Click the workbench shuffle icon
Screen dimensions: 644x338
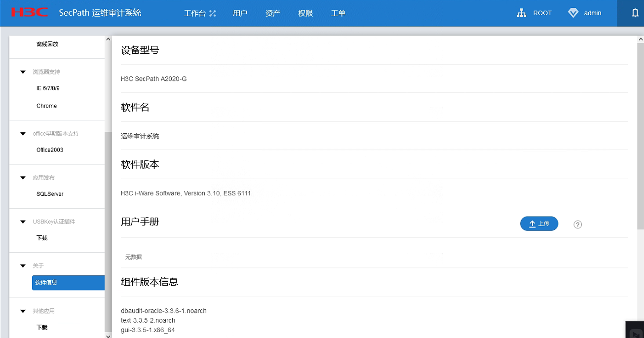point(213,13)
